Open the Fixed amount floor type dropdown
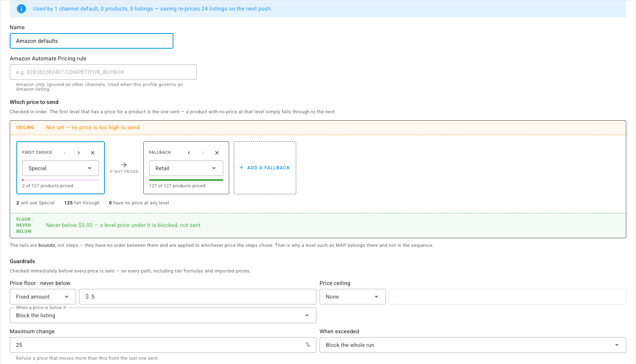The image size is (636, 364). (x=43, y=297)
